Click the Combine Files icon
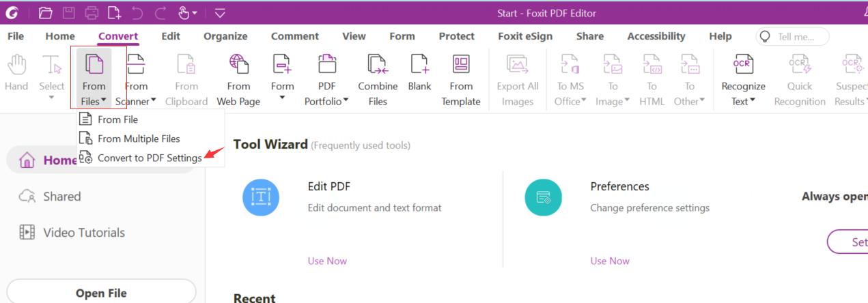The width and height of the screenshot is (868, 303). click(378, 64)
